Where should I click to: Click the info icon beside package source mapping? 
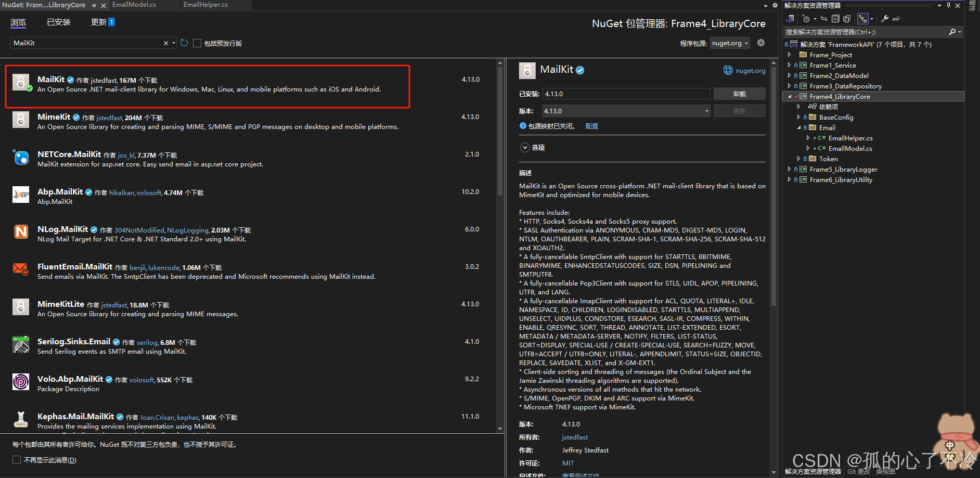(523, 126)
